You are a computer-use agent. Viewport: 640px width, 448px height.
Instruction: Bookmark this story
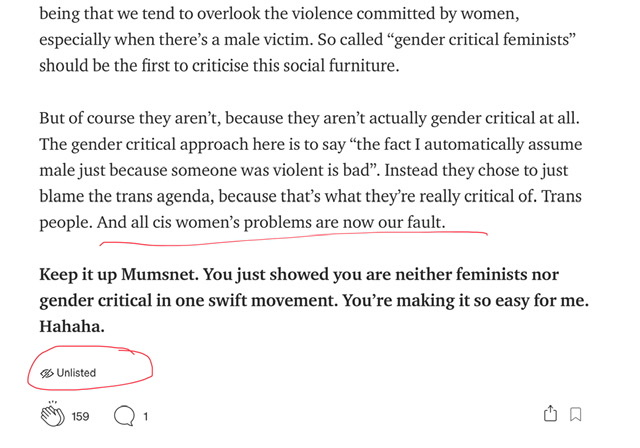click(576, 415)
